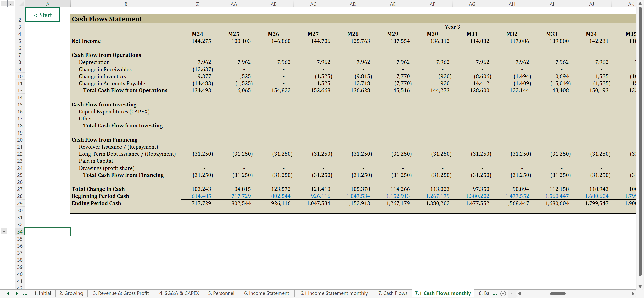644x298 pixels.
Task: Click the < Start button
Action: point(43,15)
